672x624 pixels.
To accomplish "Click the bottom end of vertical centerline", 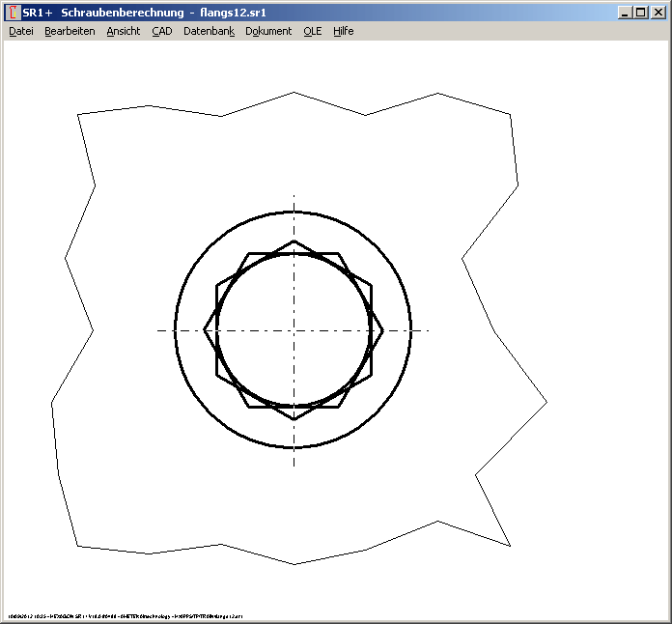I will tap(294, 466).
